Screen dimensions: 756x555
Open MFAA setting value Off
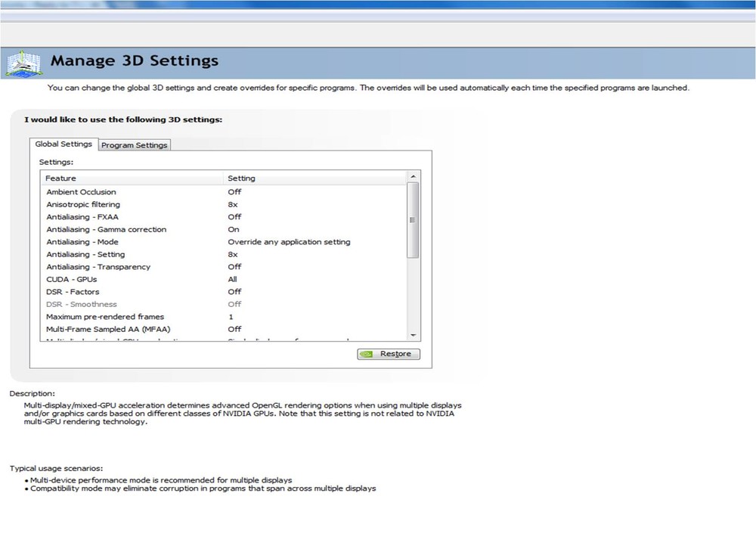tap(234, 330)
